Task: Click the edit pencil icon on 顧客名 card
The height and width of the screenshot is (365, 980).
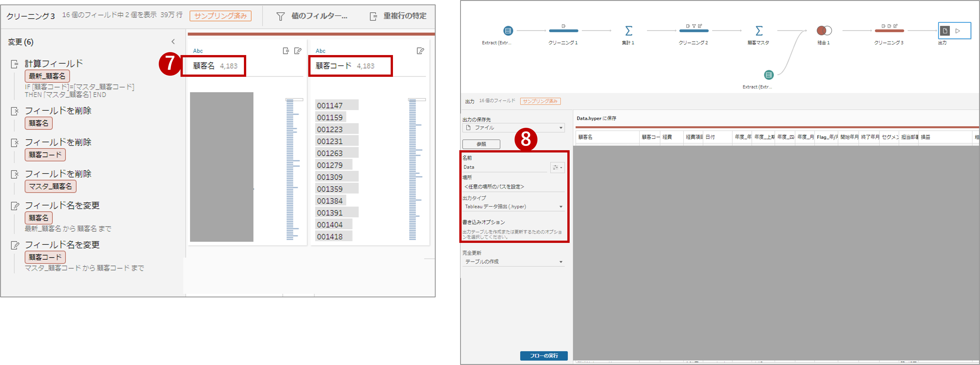Action: [x=298, y=51]
